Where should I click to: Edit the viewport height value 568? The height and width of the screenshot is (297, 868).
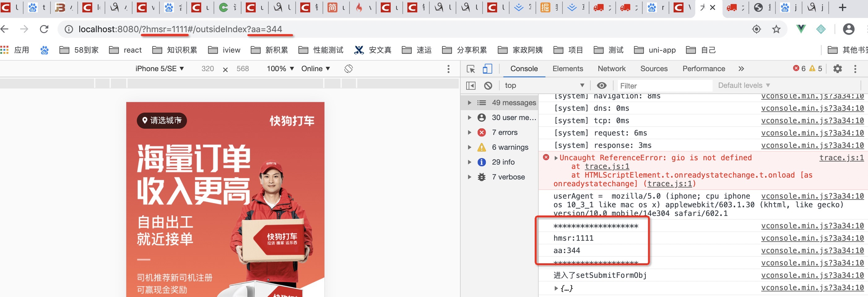(243, 69)
